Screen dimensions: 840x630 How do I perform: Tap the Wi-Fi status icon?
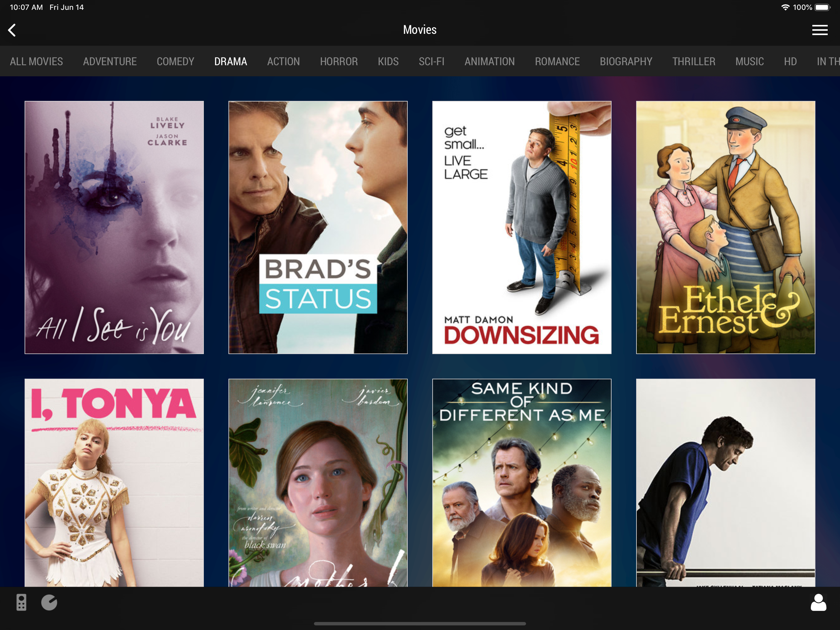coord(785,7)
